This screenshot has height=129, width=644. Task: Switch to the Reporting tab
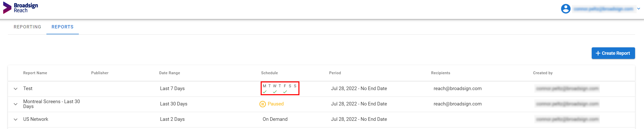click(27, 27)
